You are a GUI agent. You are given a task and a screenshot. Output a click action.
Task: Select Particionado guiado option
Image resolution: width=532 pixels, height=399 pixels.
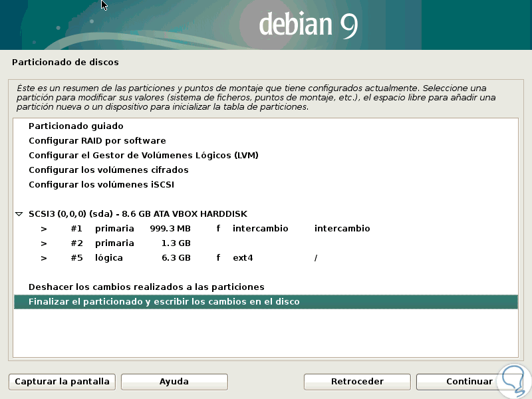click(x=265, y=126)
